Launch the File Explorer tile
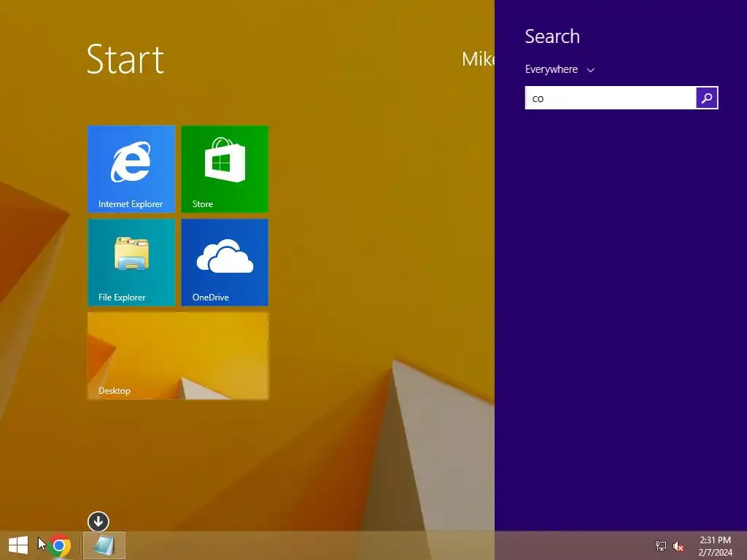 pyautogui.click(x=131, y=262)
